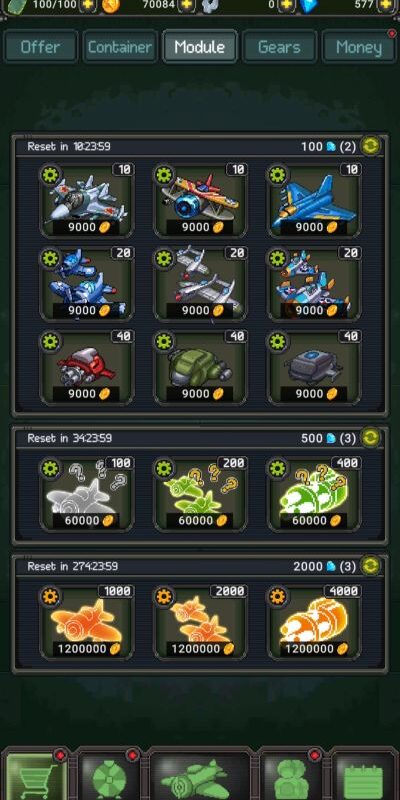Add energy with plus beside 100/100

point(88,5)
